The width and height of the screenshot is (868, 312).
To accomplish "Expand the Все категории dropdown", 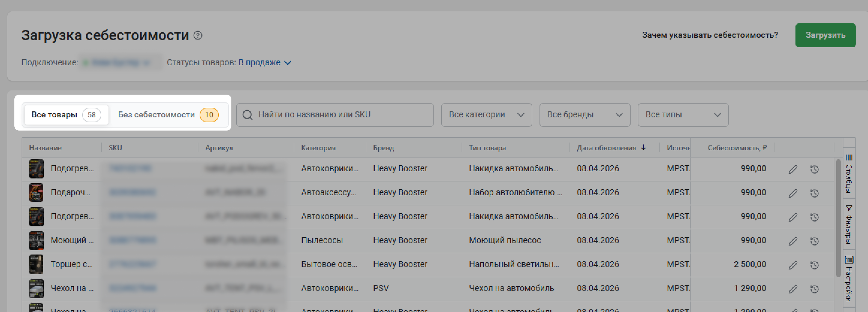I will 486,115.
